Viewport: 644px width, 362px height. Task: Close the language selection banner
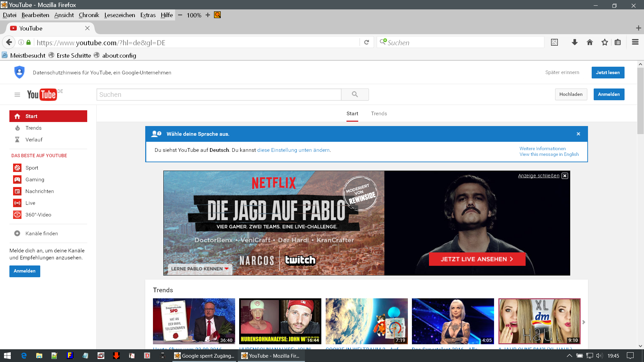click(x=578, y=134)
